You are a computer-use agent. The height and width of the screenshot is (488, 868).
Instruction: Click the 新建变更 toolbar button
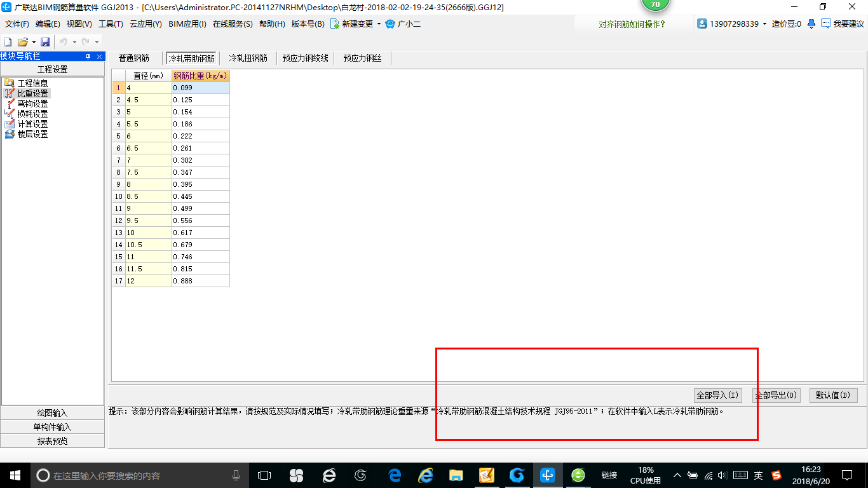[351, 24]
